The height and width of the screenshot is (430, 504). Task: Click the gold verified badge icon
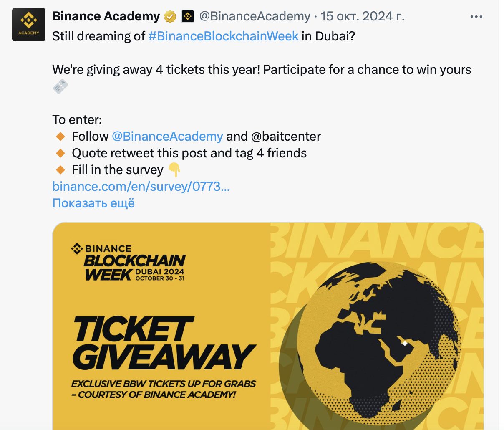coord(170,17)
